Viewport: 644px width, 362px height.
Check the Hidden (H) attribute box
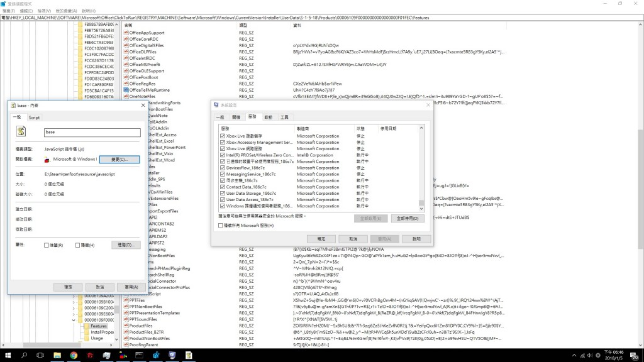(77, 245)
